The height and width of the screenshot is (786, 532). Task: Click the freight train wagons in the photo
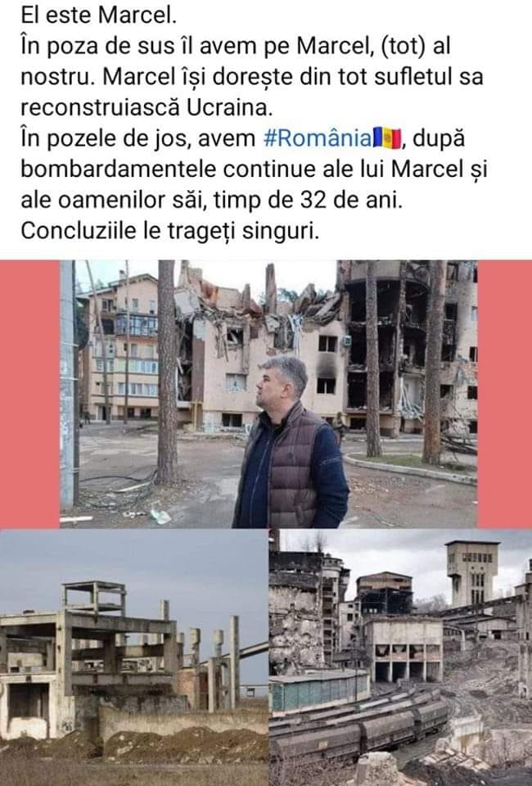point(359,720)
